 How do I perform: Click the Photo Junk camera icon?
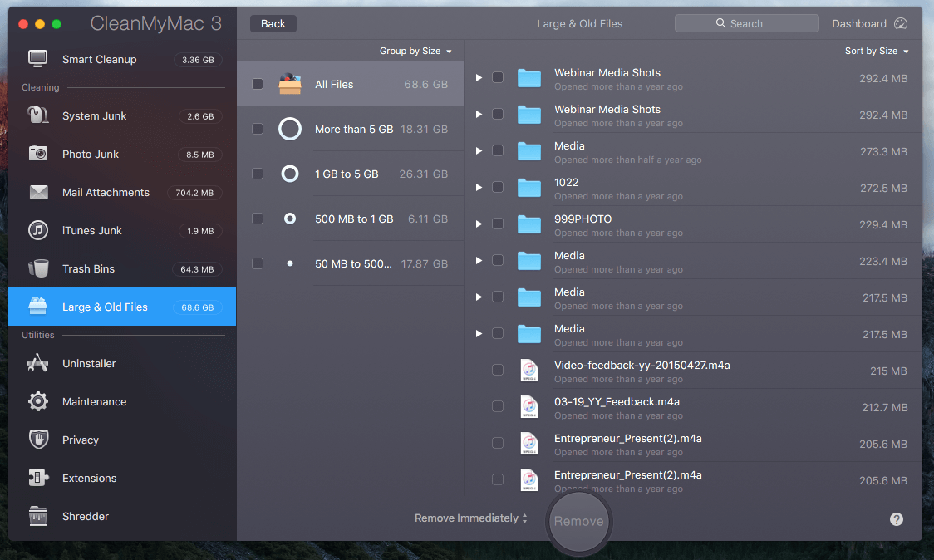pos(38,154)
